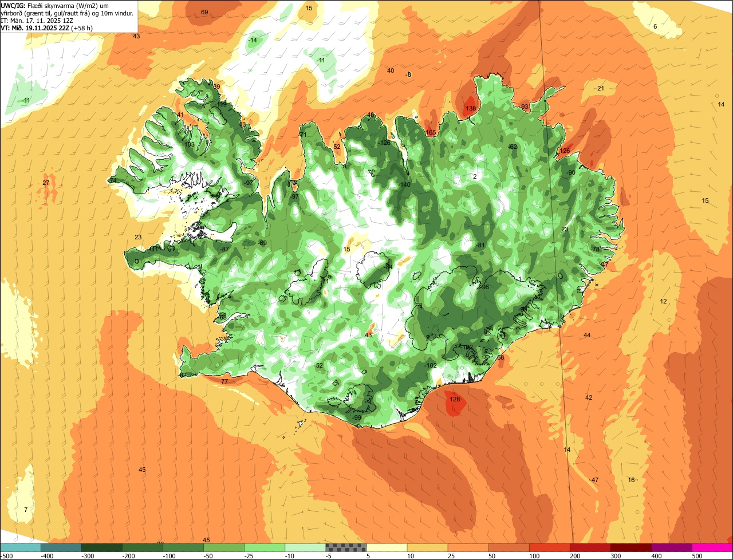
Task: Select the yellow-orange swatch between 10 and 25
Action: click(x=427, y=547)
